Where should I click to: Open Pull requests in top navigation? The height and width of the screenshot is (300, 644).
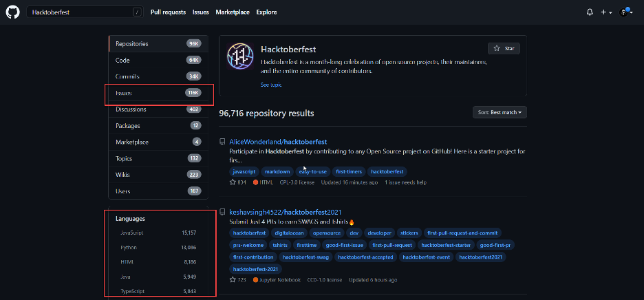(x=168, y=12)
